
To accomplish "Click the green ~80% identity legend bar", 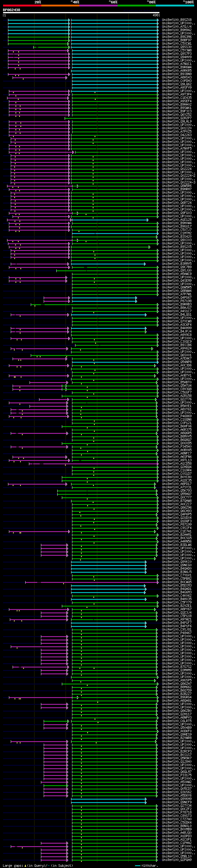I will coord(137,6).
